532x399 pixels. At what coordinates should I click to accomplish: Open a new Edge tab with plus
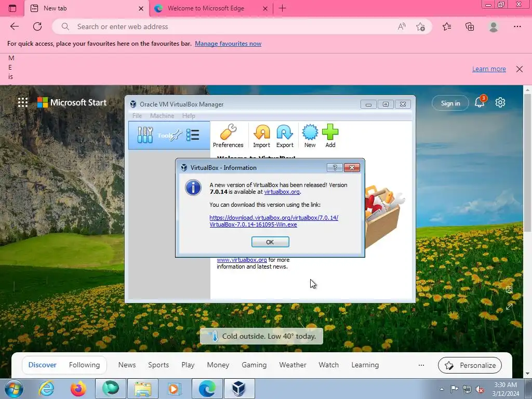(x=282, y=8)
